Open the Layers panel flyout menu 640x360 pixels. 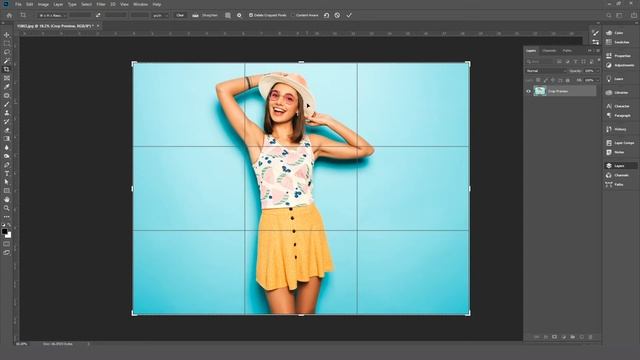coord(598,51)
